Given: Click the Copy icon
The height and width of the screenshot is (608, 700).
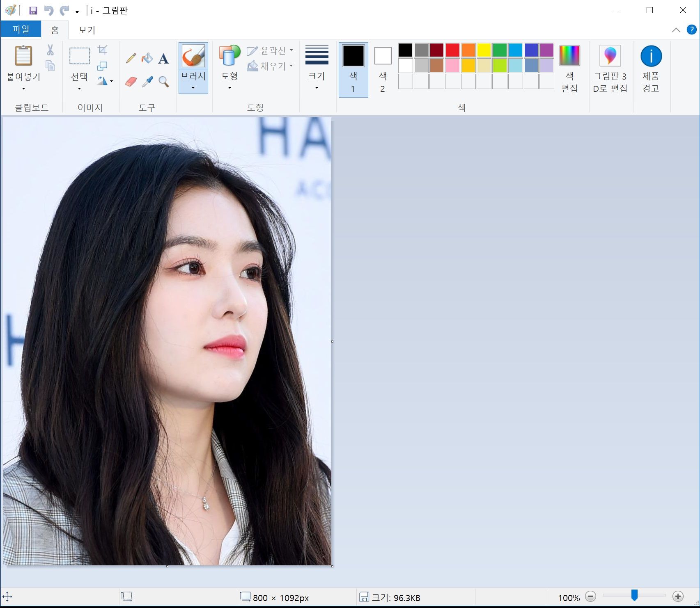Looking at the screenshot, I should point(50,66).
